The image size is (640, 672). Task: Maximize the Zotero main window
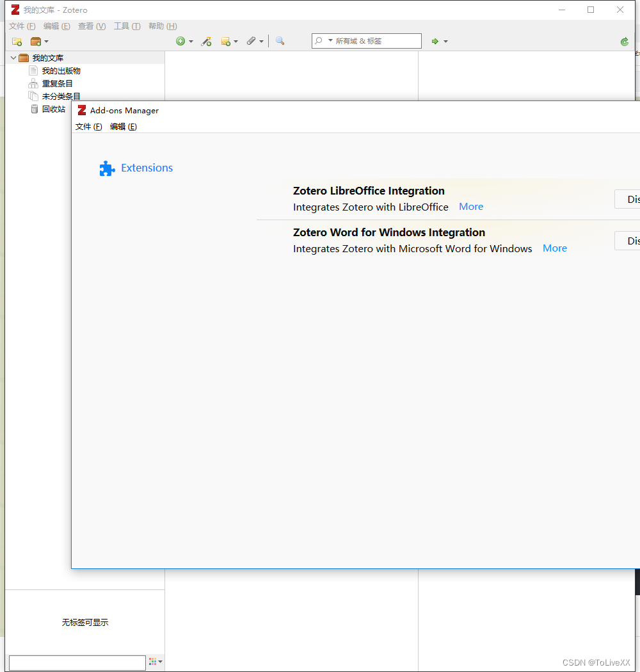[x=591, y=10]
